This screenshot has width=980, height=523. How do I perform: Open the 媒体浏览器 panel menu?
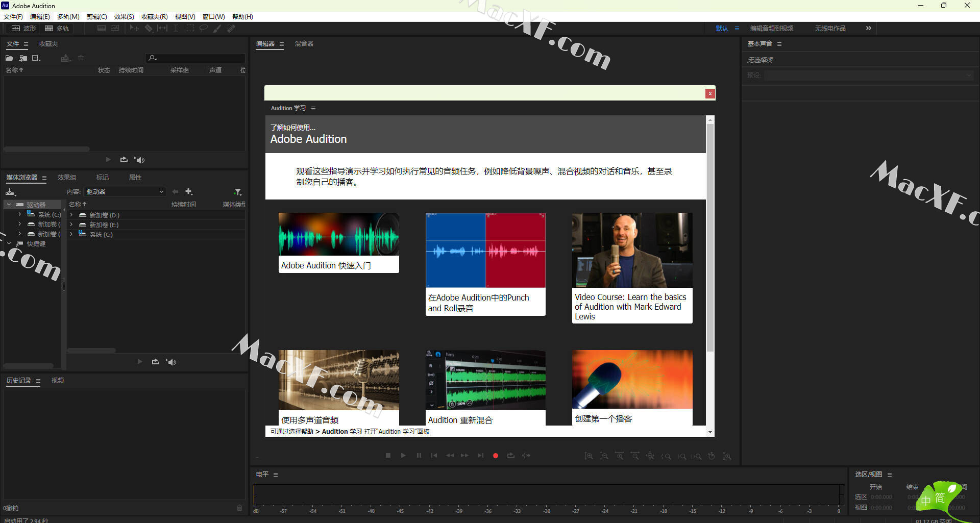click(x=44, y=178)
